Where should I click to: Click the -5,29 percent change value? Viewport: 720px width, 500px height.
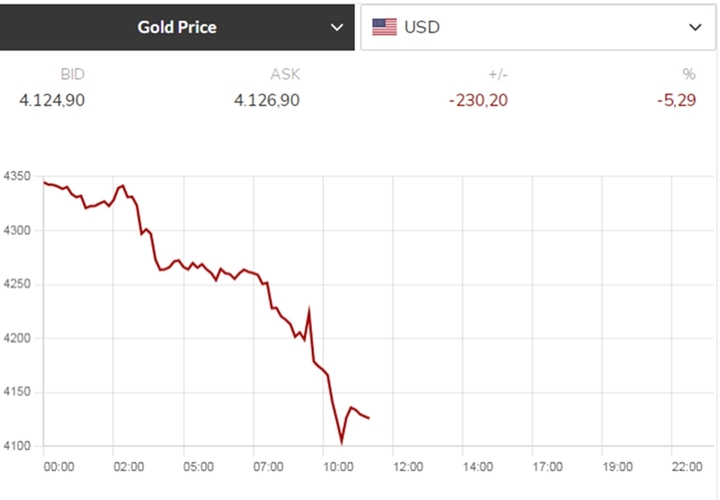pos(674,100)
